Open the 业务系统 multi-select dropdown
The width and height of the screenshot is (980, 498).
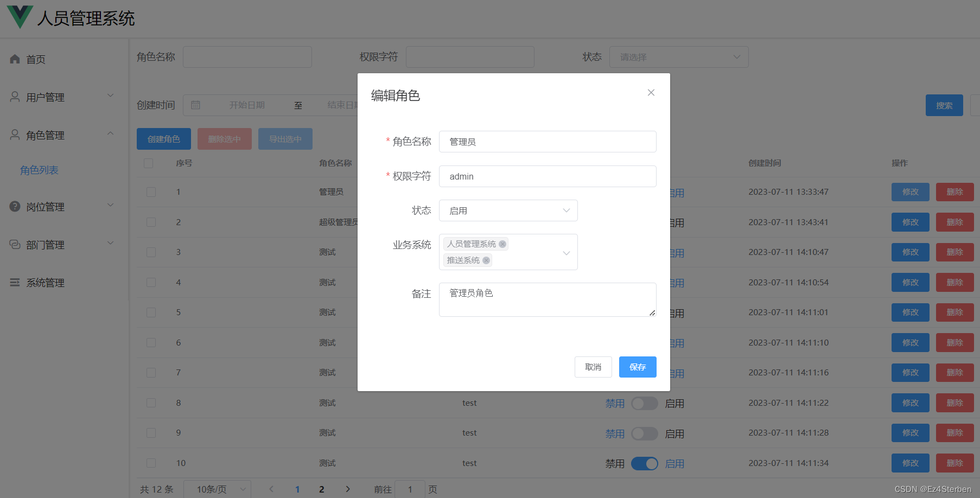(508, 252)
